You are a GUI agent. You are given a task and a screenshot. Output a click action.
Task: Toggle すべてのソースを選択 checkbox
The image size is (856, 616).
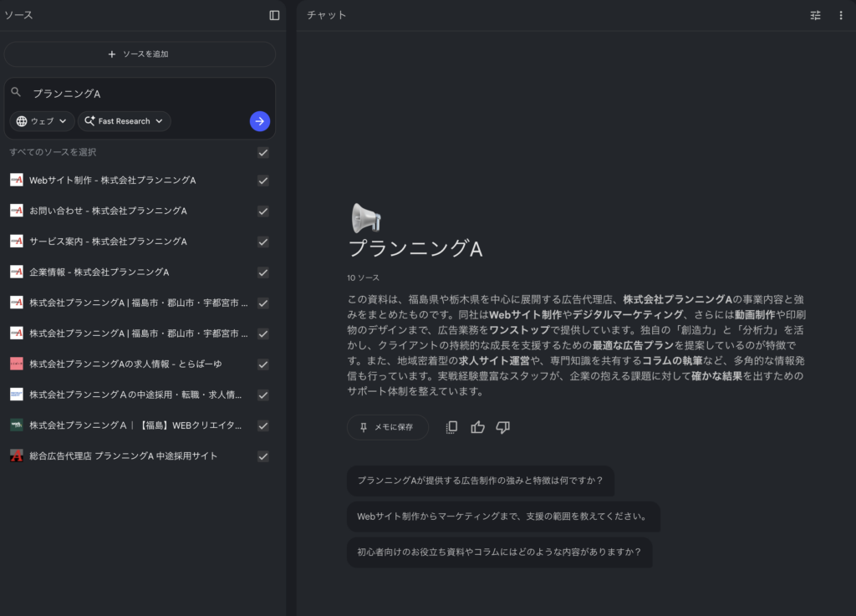tap(263, 152)
